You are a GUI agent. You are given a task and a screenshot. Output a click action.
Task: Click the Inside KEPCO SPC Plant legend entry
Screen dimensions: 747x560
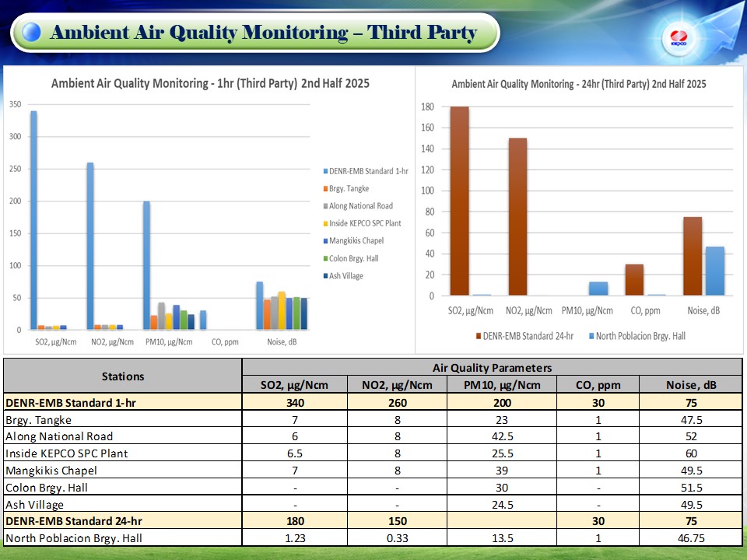click(364, 223)
